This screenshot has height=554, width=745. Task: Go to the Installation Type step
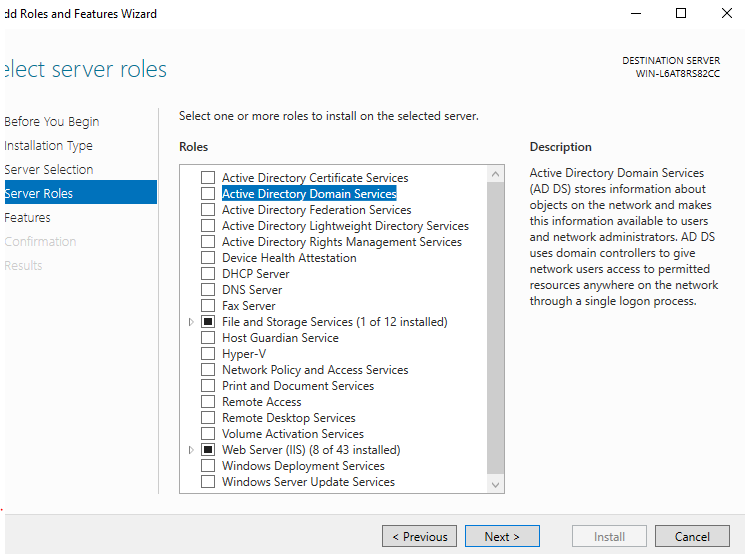pyautogui.click(x=48, y=145)
